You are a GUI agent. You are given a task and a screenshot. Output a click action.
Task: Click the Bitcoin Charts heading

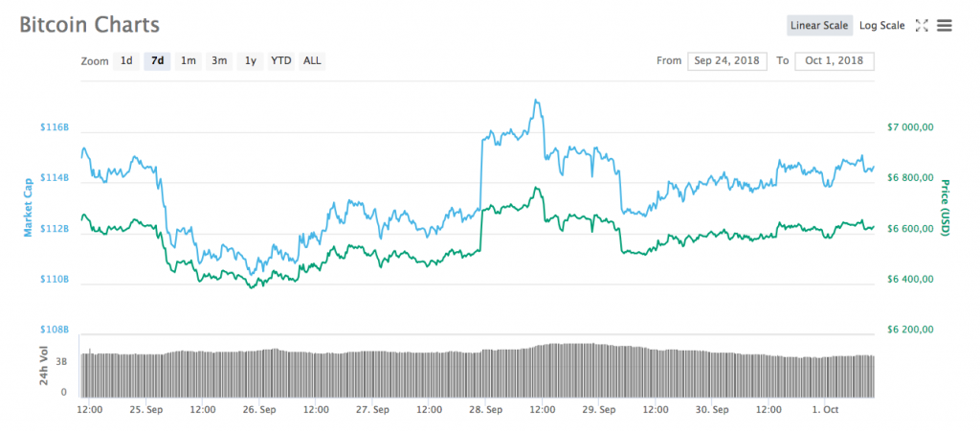[89, 25]
